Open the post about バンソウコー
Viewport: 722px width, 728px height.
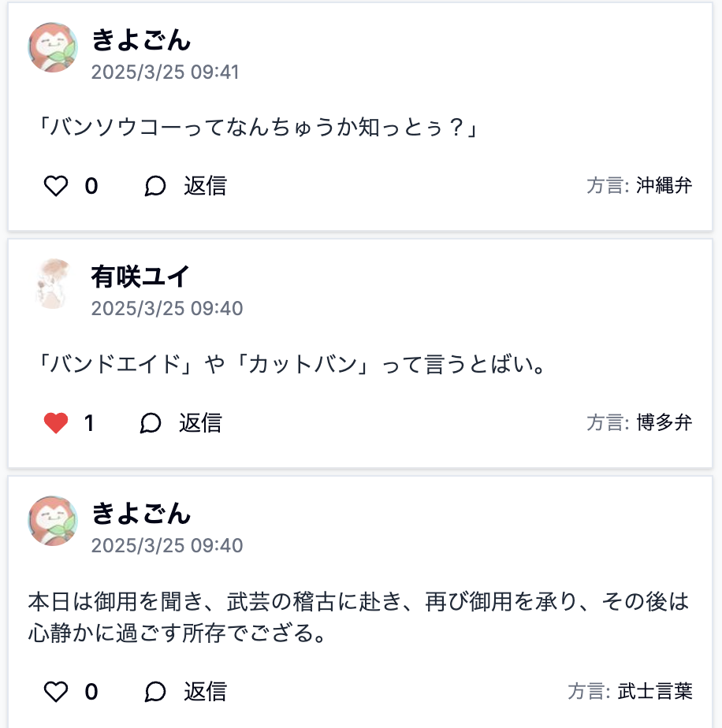257,128
